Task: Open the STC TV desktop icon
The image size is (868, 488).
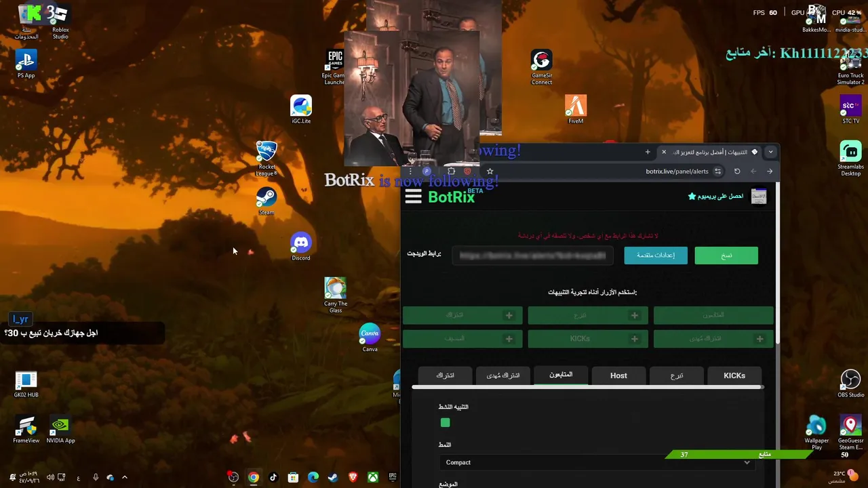Action: [x=850, y=110]
